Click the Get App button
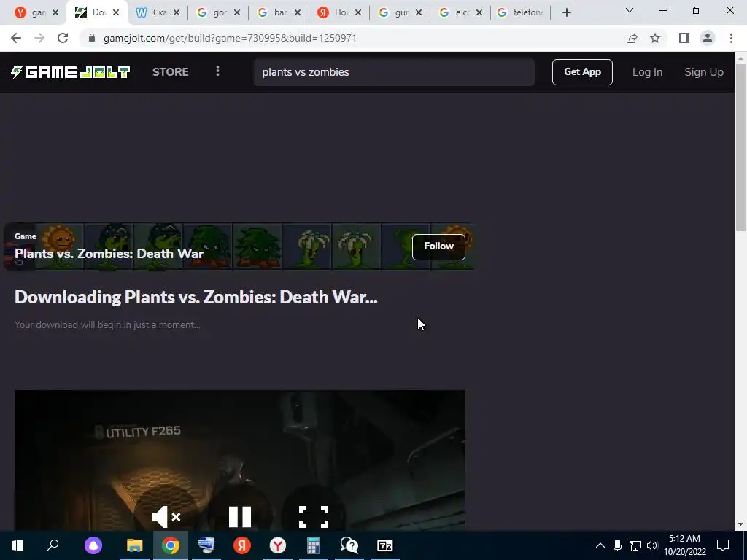The height and width of the screenshot is (560, 747). click(582, 72)
